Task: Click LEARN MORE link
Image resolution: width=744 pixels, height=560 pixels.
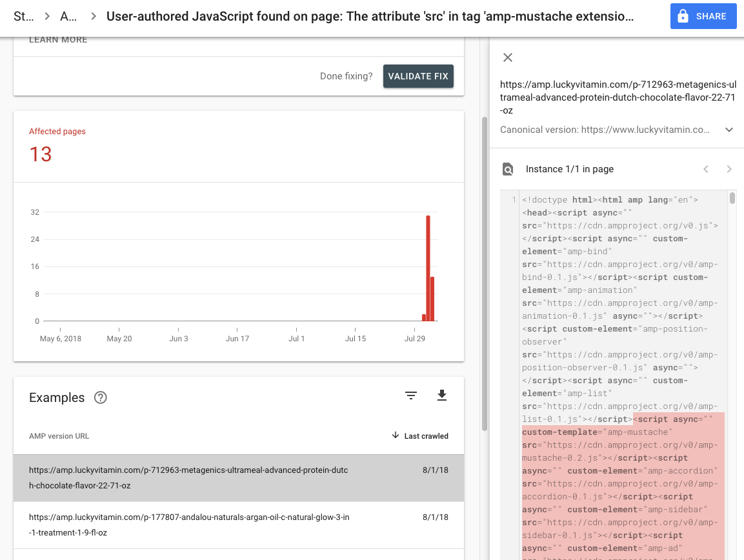Action: click(x=58, y=40)
